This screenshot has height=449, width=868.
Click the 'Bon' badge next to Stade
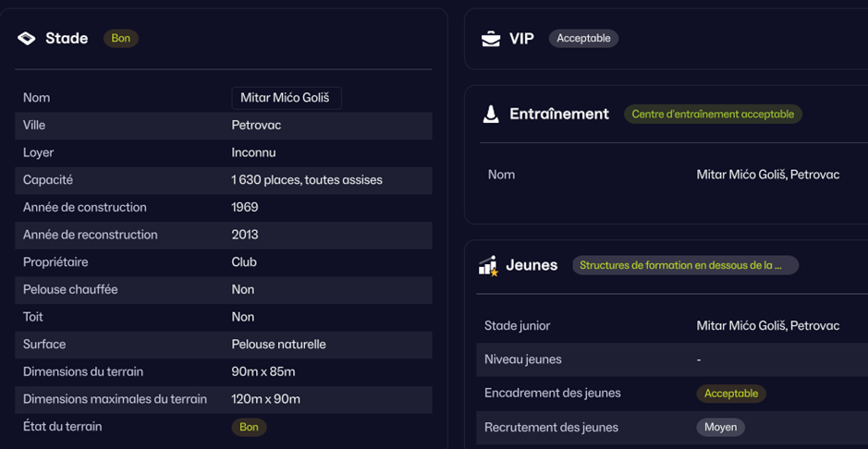pyautogui.click(x=120, y=38)
